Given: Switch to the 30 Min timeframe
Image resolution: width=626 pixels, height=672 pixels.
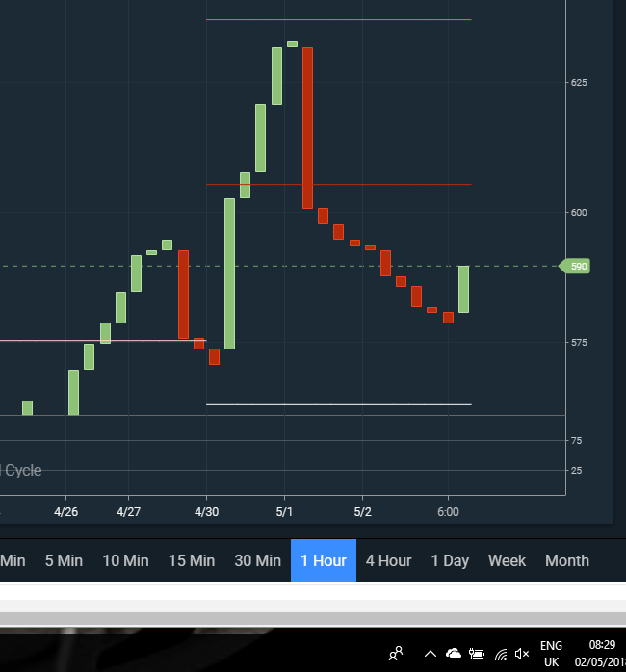Looking at the screenshot, I should (x=258, y=560).
